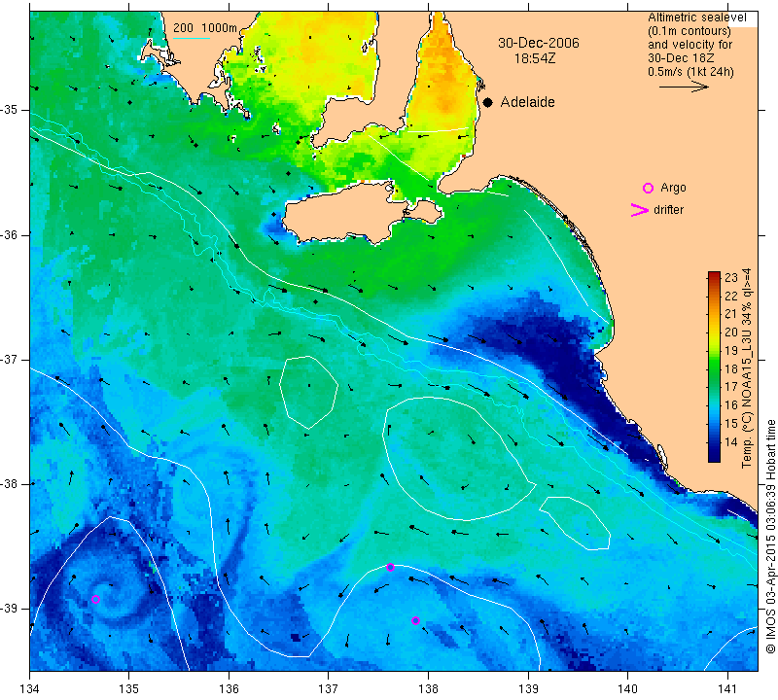The width and height of the screenshot is (778, 700).
Task: Click the '18:54Z' time label
Action: pos(534,58)
